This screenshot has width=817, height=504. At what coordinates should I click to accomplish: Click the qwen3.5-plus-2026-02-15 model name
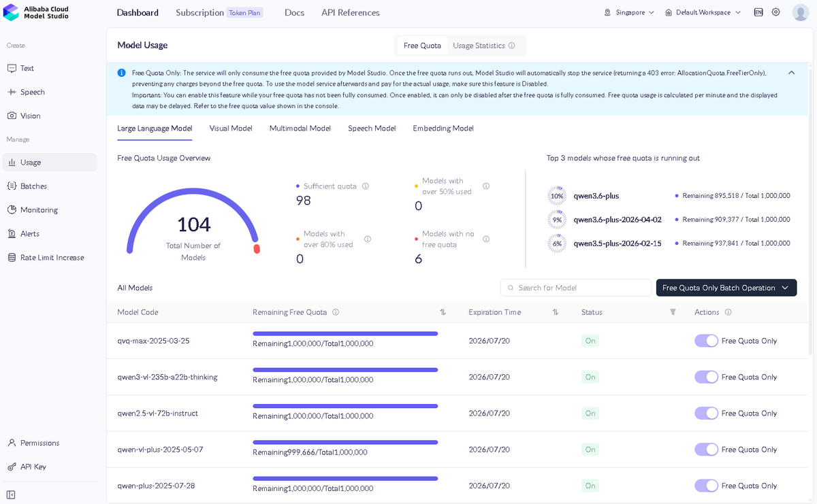click(x=618, y=243)
